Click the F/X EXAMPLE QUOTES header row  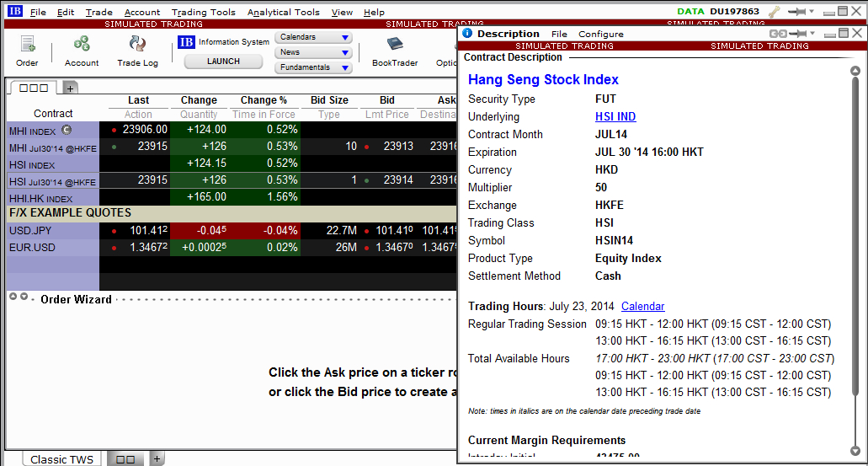(232, 212)
